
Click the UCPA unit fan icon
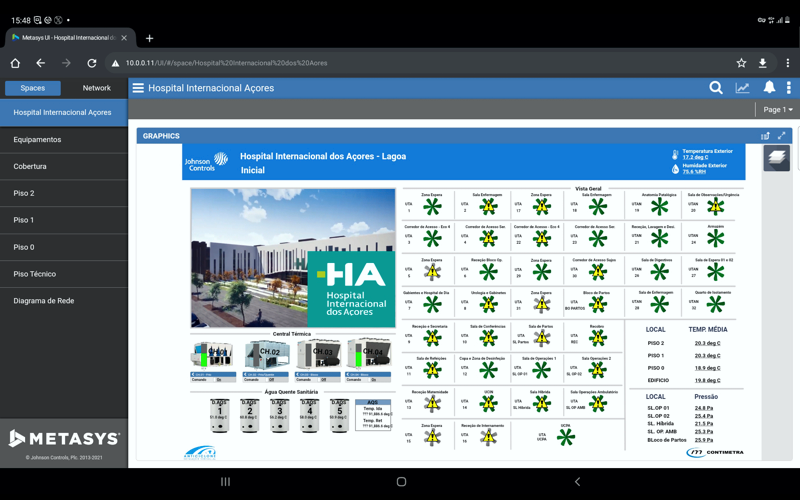click(566, 437)
